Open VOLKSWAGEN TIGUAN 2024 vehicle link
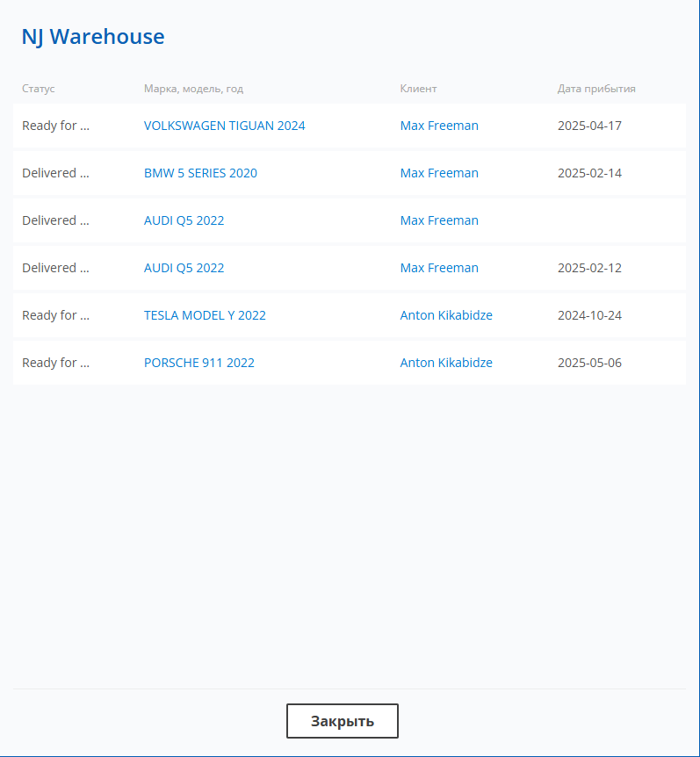Image resolution: width=700 pixels, height=757 pixels. pyautogui.click(x=225, y=126)
